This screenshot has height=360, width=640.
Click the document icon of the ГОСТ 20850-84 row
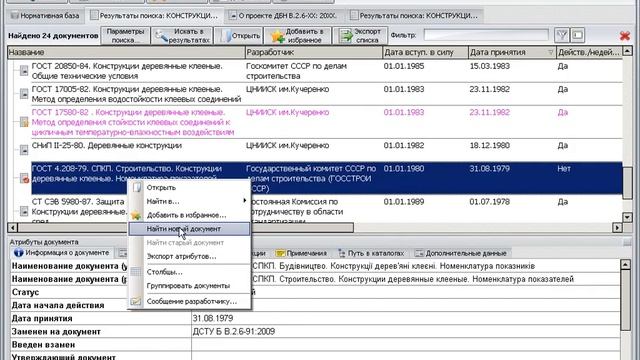[24, 71]
